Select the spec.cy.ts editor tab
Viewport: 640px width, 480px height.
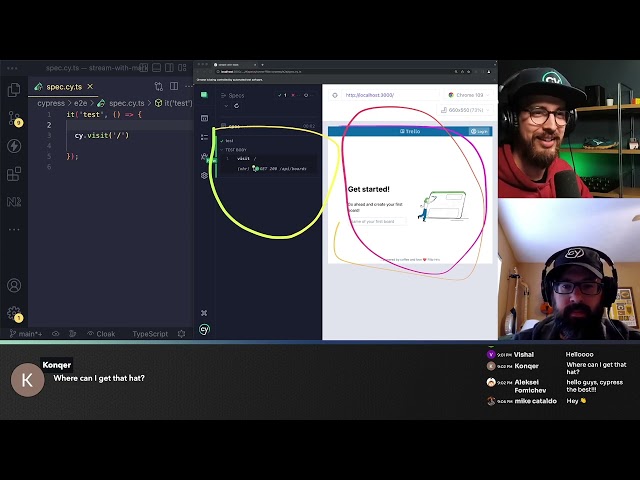[64, 87]
